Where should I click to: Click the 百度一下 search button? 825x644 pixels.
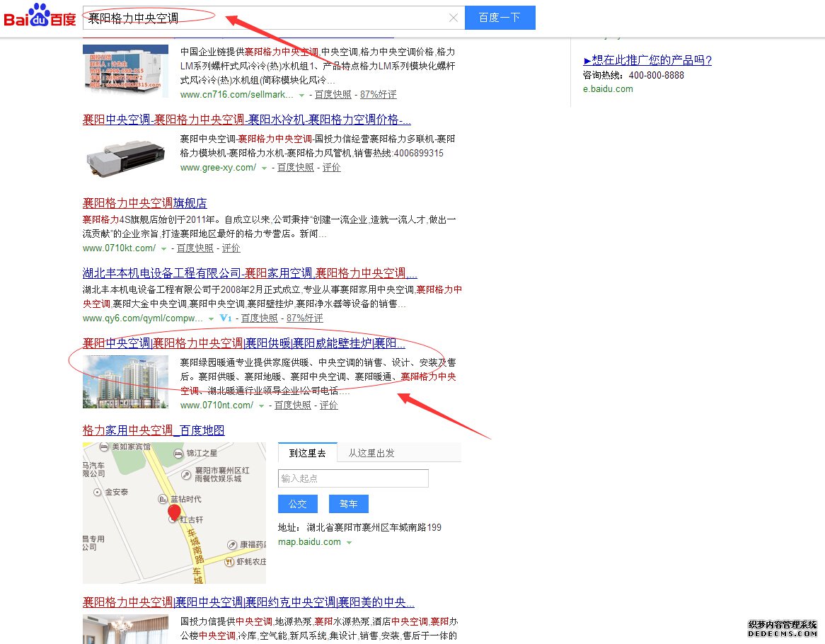click(500, 18)
